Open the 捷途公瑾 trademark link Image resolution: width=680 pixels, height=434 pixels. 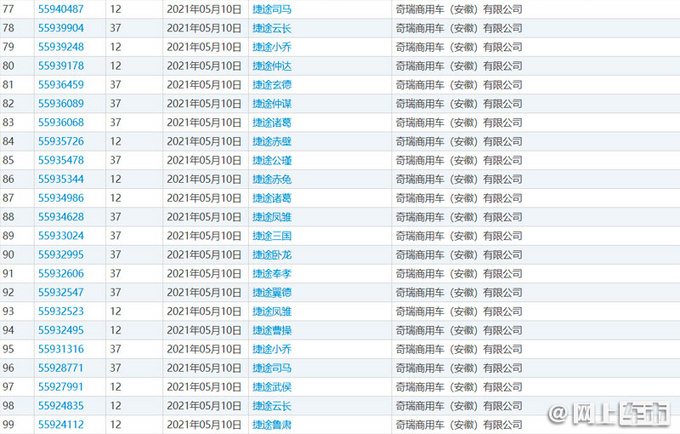[x=271, y=160]
